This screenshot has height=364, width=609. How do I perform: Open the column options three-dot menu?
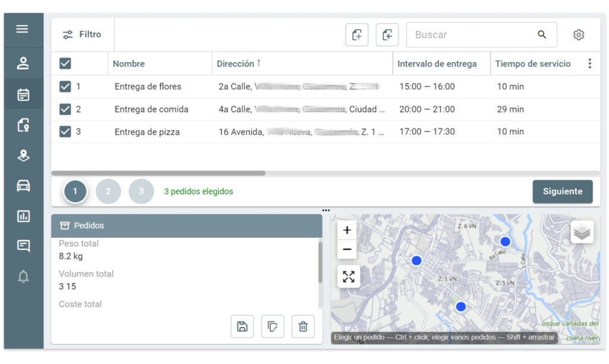(589, 64)
